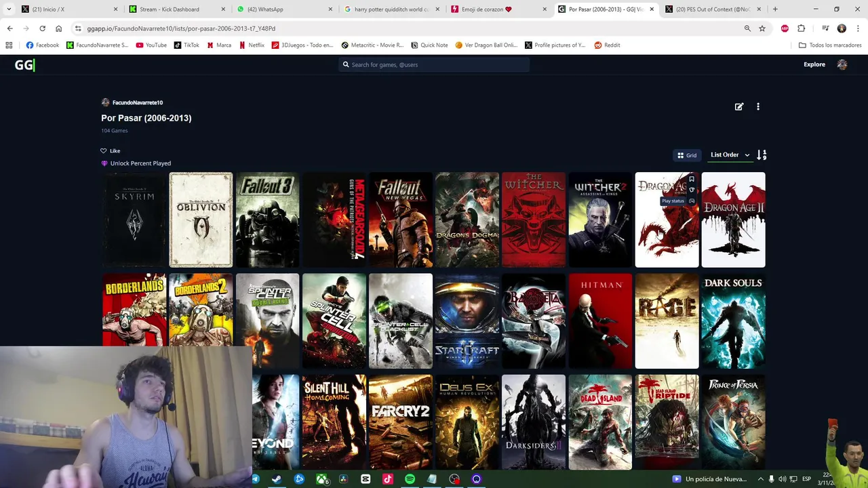This screenshot has width=868, height=488.
Task: Click the browser address bar URL
Action: (181, 28)
